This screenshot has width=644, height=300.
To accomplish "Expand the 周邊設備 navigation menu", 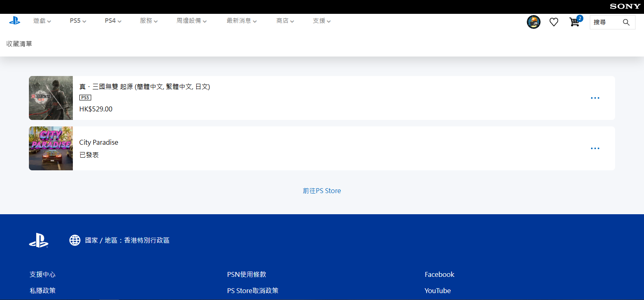I will [191, 21].
